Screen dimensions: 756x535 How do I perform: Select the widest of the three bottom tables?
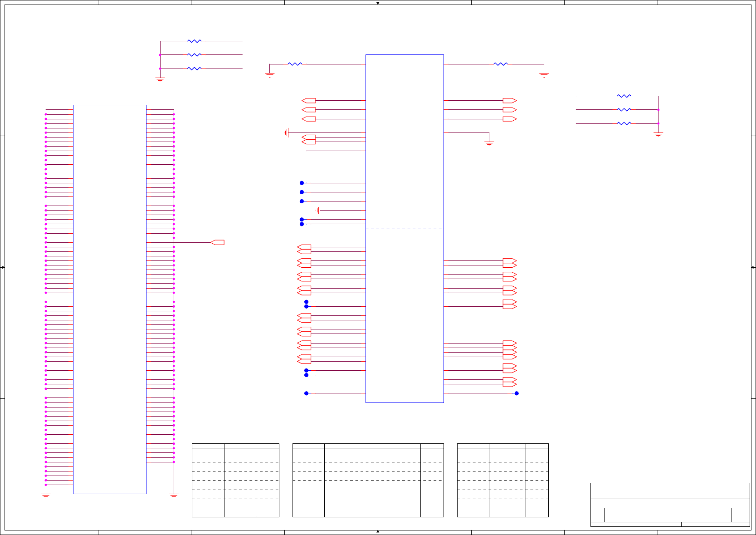368,480
